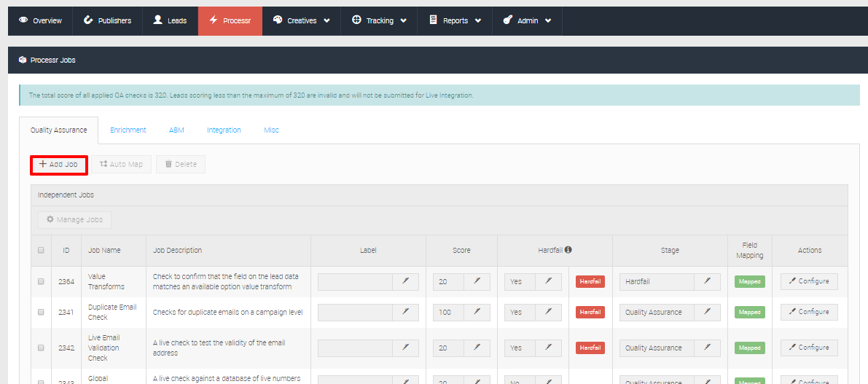Click the Hardfail info icon in header
868x384 pixels.
(568, 250)
